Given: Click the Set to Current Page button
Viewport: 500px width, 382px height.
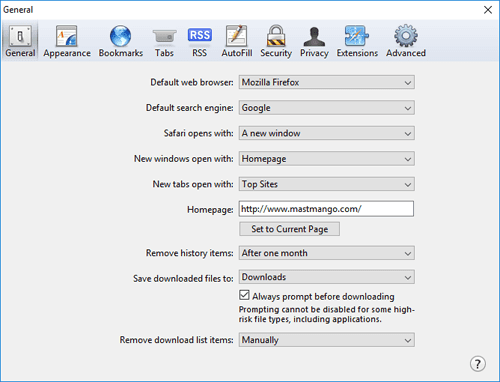Looking at the screenshot, I should (x=289, y=229).
